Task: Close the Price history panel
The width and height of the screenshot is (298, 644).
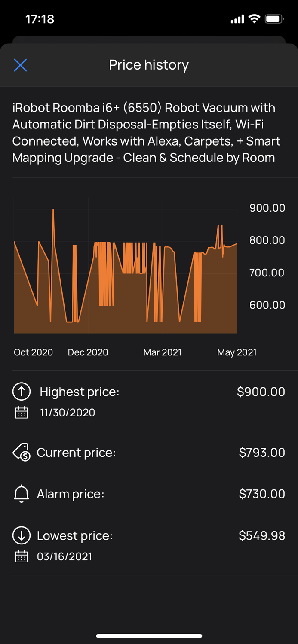Action: tap(20, 65)
